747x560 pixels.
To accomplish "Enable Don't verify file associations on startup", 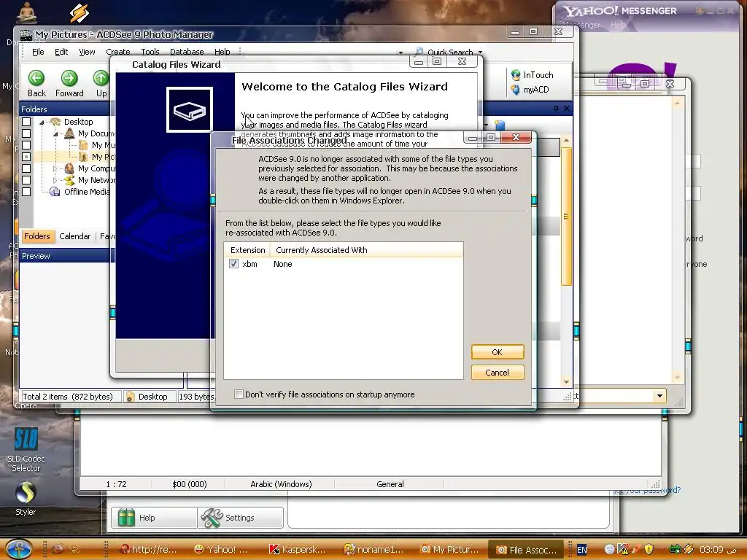I will pos(239,394).
